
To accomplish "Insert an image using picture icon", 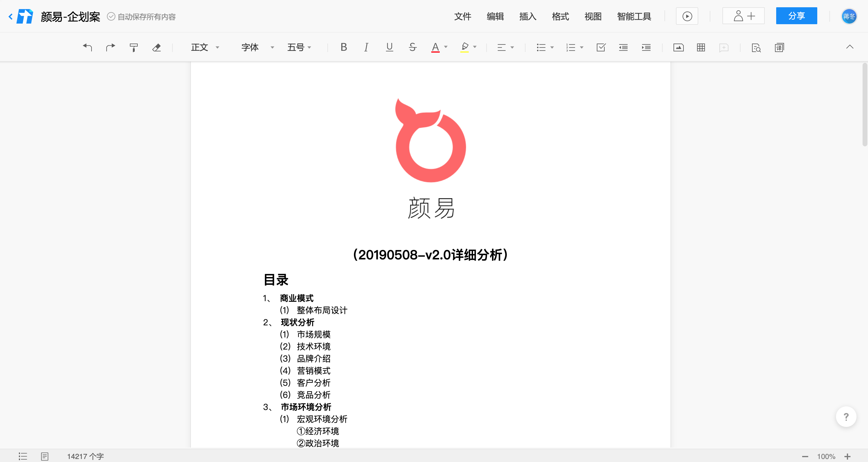I will click(x=678, y=47).
